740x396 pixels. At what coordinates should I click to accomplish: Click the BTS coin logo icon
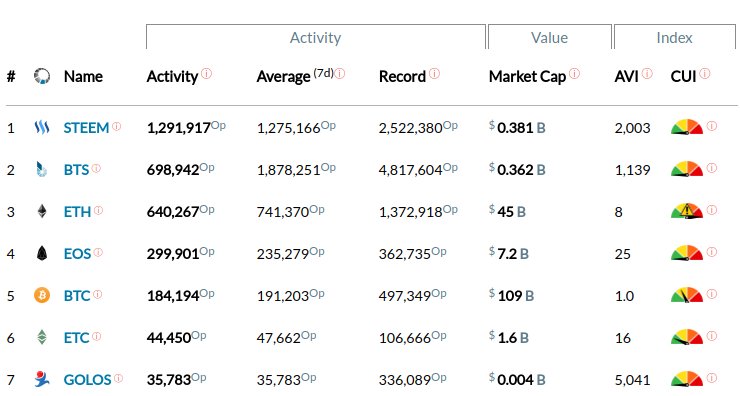pos(42,169)
